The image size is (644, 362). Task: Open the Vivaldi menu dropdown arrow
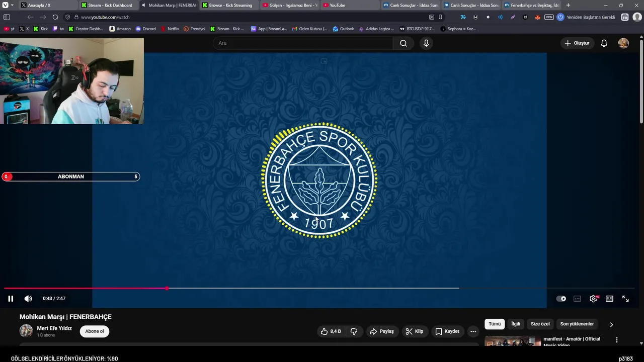click(12, 5)
